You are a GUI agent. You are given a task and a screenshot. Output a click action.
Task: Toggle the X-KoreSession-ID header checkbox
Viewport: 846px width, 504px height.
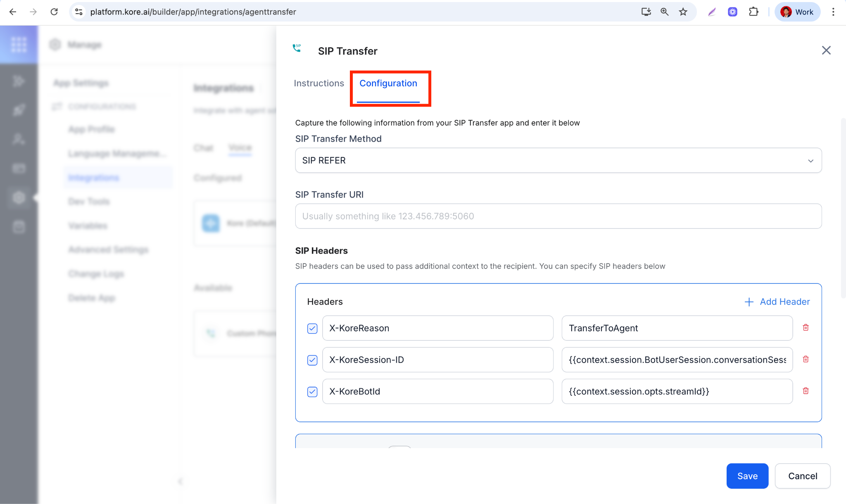(x=312, y=360)
